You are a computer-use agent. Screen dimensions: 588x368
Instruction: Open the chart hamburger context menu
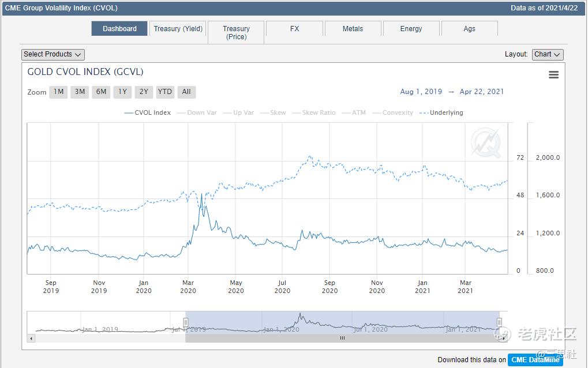point(553,74)
